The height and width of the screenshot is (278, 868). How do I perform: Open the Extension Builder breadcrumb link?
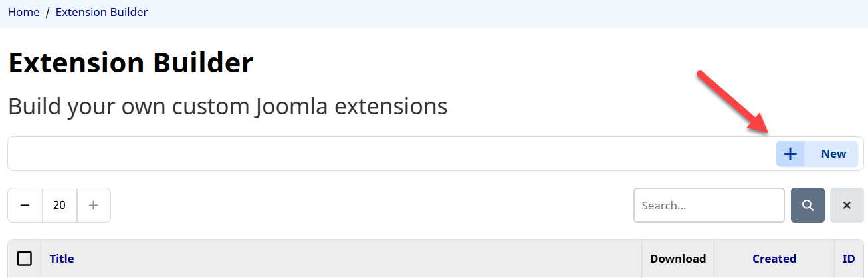(x=102, y=12)
